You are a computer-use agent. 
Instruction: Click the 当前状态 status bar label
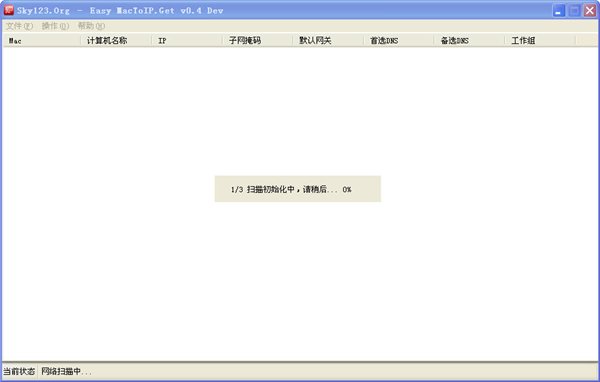click(x=19, y=371)
